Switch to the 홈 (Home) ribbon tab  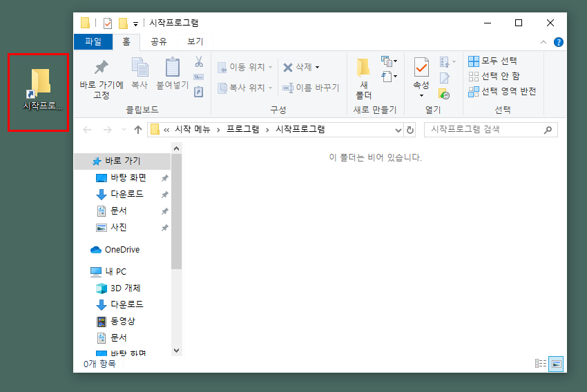pos(126,41)
